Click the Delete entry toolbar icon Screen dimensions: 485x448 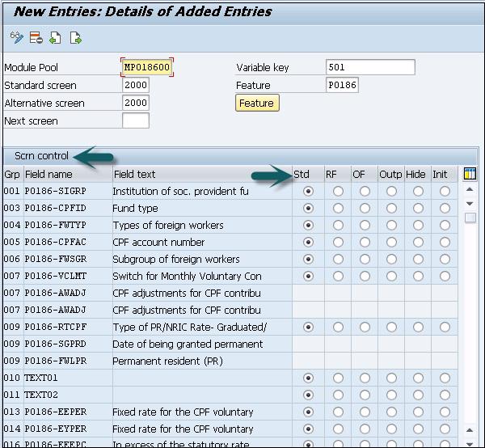pos(36,37)
